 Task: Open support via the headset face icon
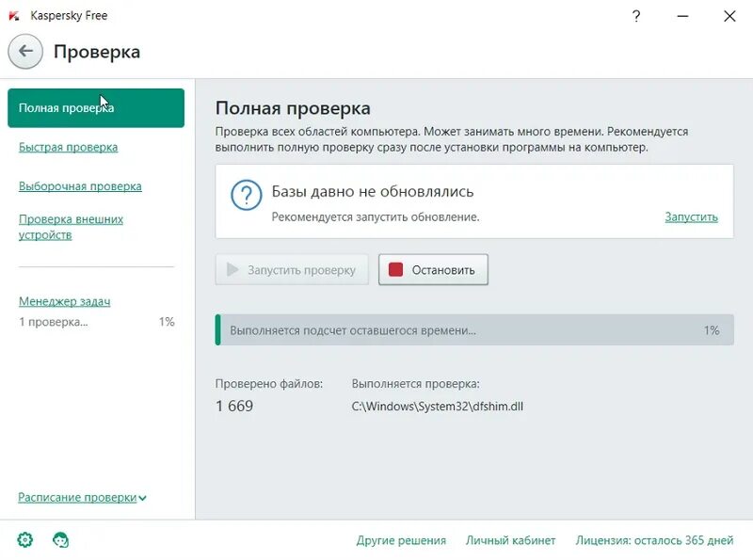click(60, 540)
